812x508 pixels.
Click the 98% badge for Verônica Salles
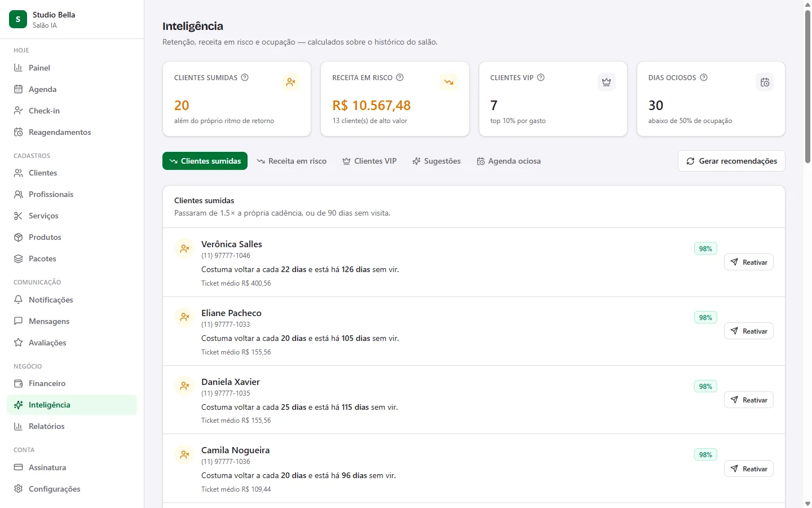(x=705, y=249)
